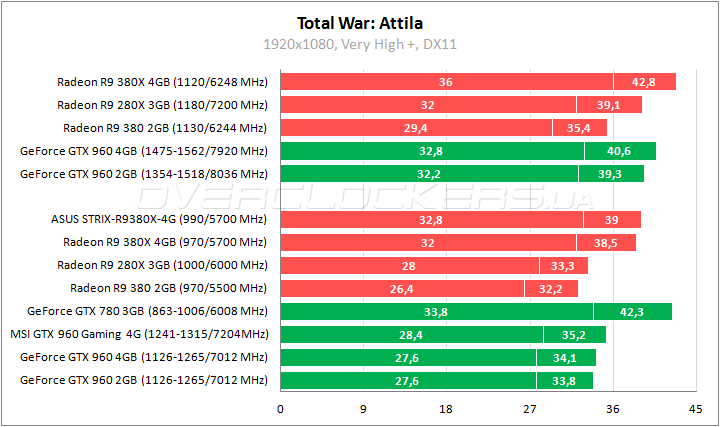The image size is (720, 427).
Task: Click the Total War: Attila chart title
Action: click(359, 23)
